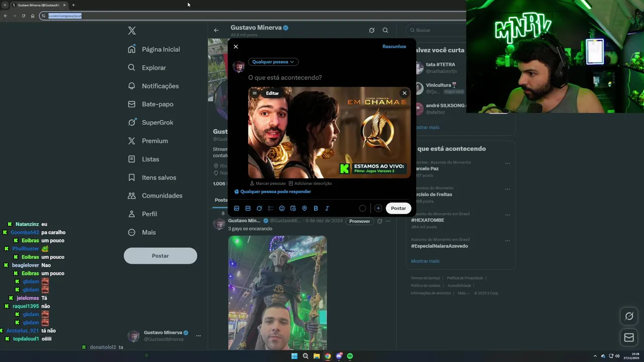644x362 pixels.
Task: Click the schedule post icon
Action: [x=293, y=208]
